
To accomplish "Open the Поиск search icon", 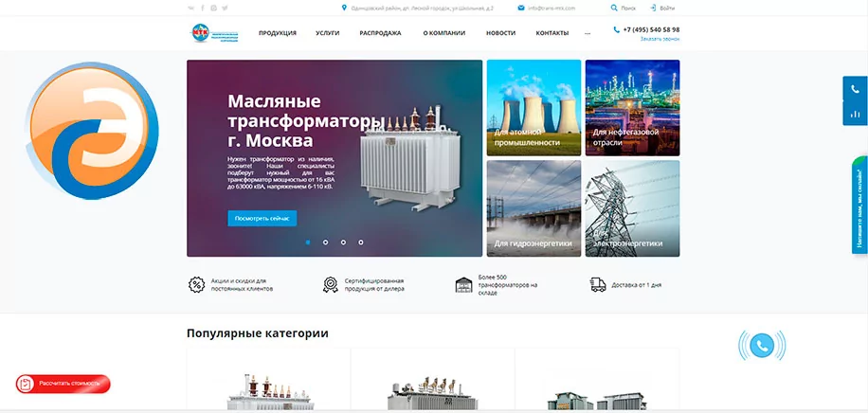I will point(614,8).
